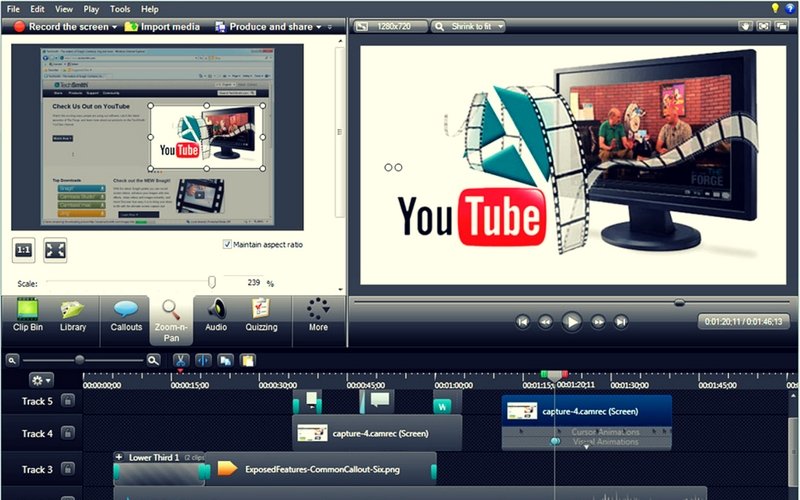800x500 pixels.
Task: Open the Tools menu
Action: click(120, 9)
